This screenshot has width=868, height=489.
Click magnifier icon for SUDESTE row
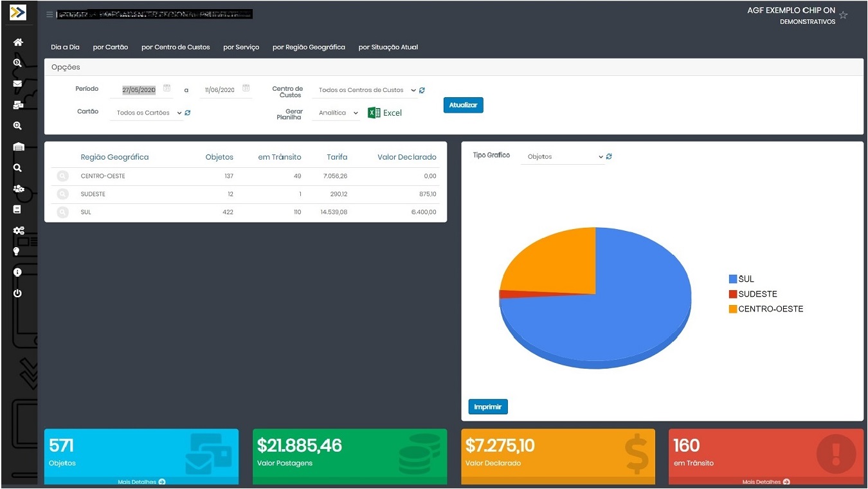point(62,194)
